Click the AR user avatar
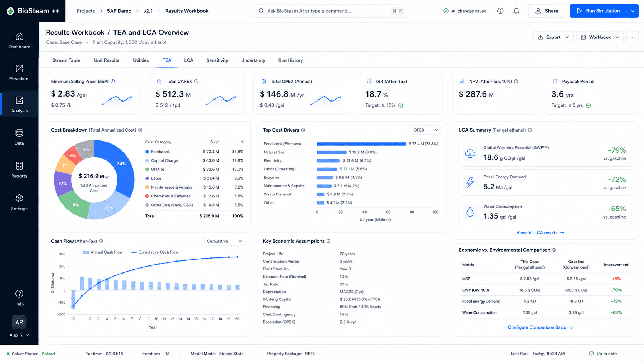This screenshot has width=644, height=362. pyautogui.click(x=19, y=322)
